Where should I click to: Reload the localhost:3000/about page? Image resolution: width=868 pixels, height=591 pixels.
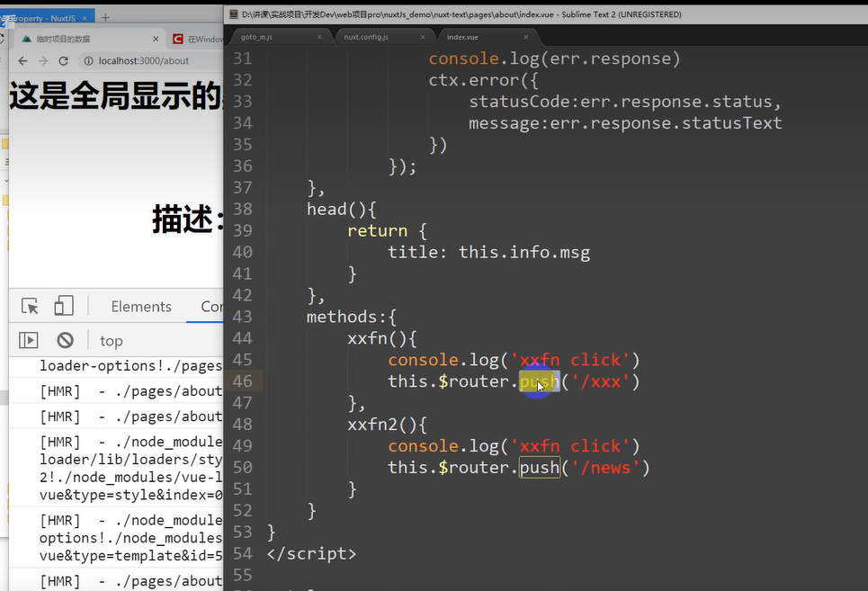[63, 60]
